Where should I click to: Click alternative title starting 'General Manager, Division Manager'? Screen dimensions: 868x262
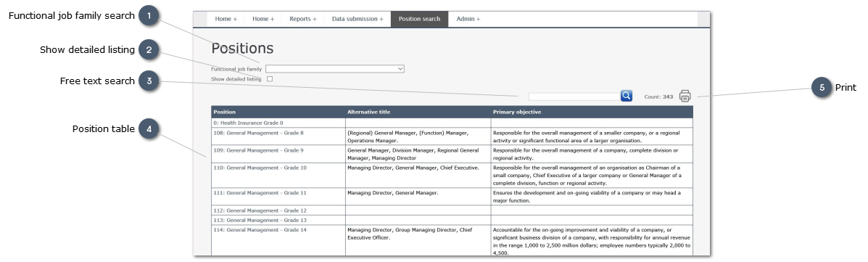(x=413, y=154)
